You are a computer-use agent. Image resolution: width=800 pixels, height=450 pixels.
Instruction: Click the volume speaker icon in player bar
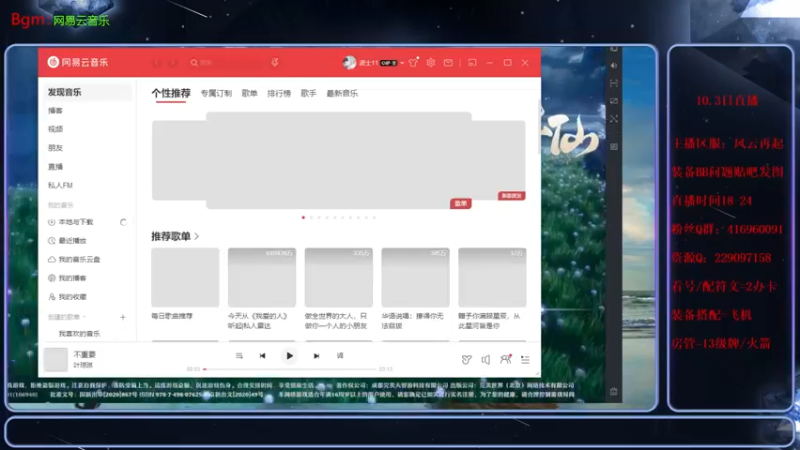click(486, 360)
